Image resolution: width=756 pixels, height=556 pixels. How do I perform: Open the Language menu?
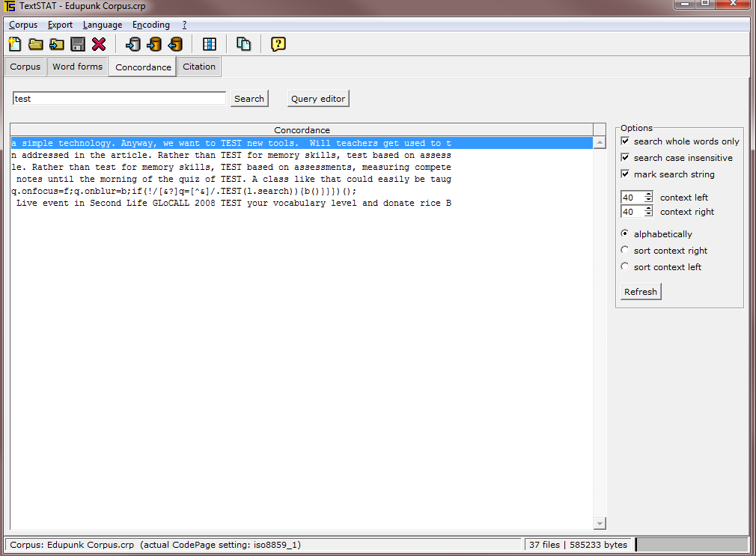pos(103,25)
